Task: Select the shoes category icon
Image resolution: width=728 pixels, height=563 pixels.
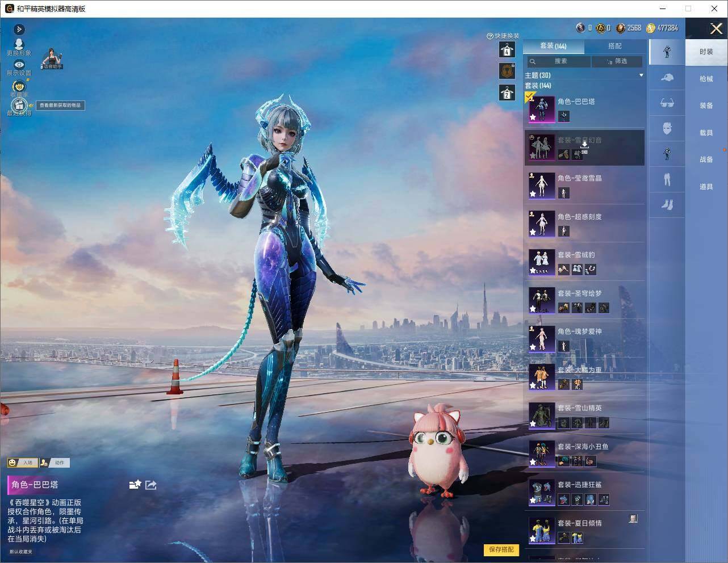Action: (667, 205)
